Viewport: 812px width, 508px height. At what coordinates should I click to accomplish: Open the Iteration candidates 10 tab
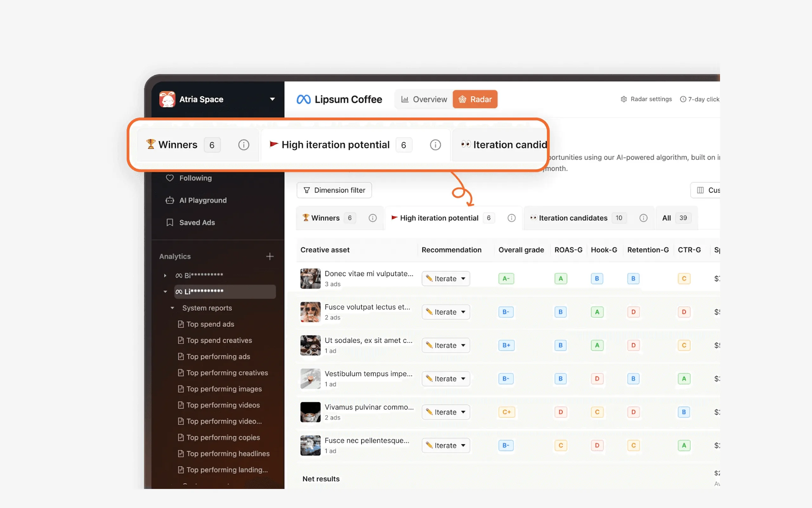pos(589,218)
